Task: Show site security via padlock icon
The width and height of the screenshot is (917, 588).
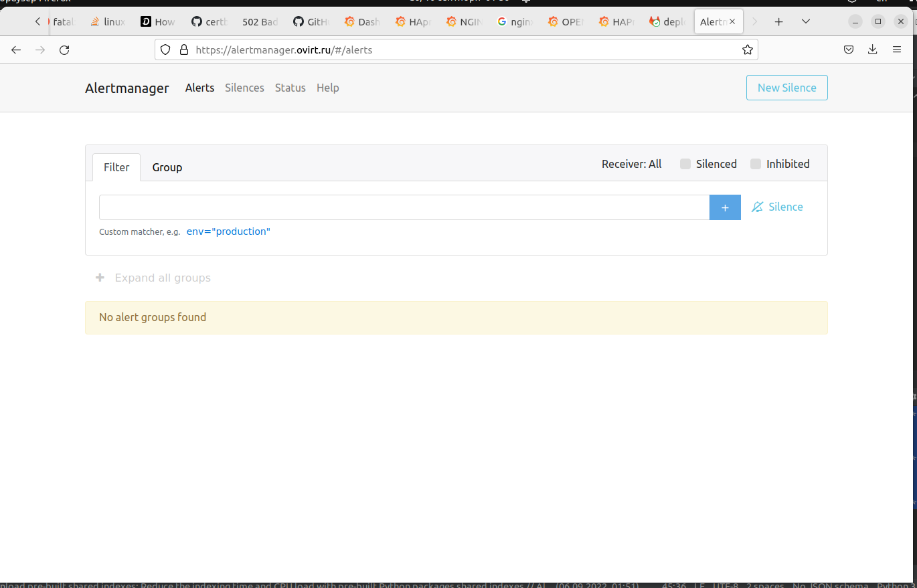Action: pyautogui.click(x=184, y=50)
